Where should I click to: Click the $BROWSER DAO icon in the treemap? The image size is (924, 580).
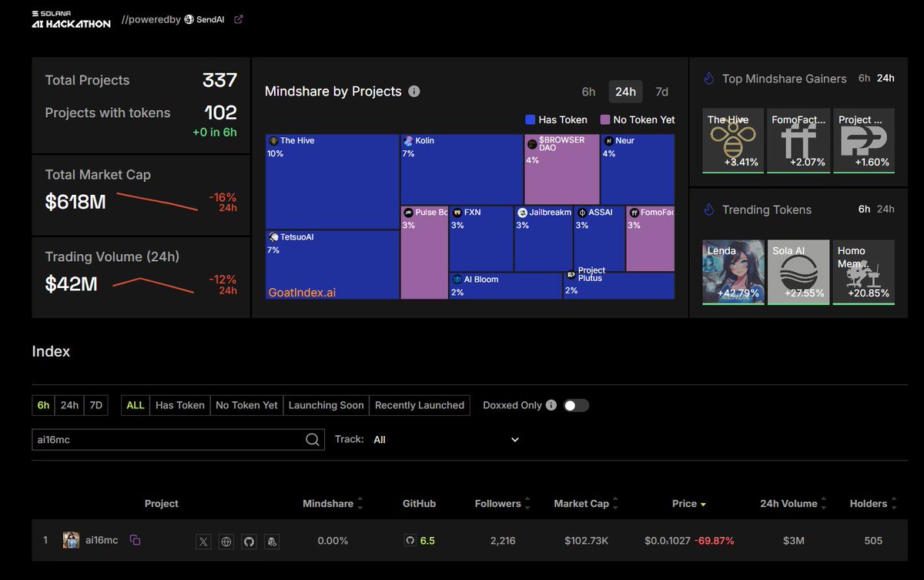click(x=531, y=144)
